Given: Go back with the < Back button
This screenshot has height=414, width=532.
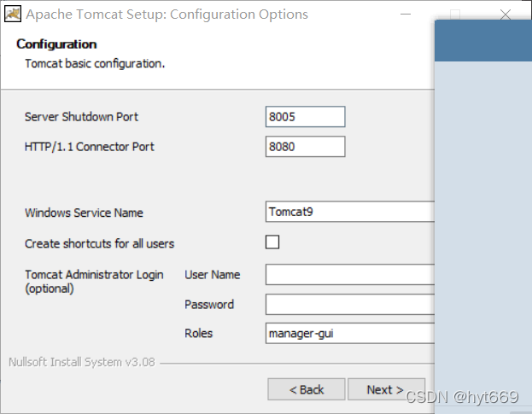Looking at the screenshot, I should (x=307, y=389).
